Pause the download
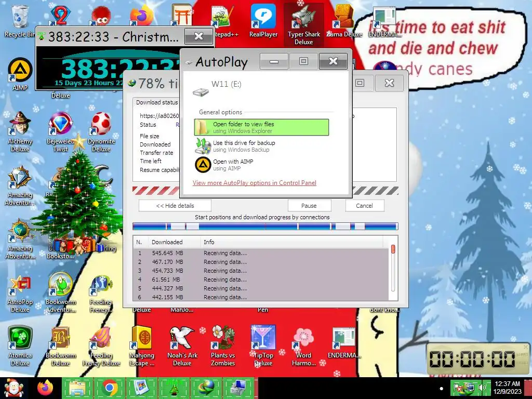The image size is (532, 399). pyautogui.click(x=309, y=206)
